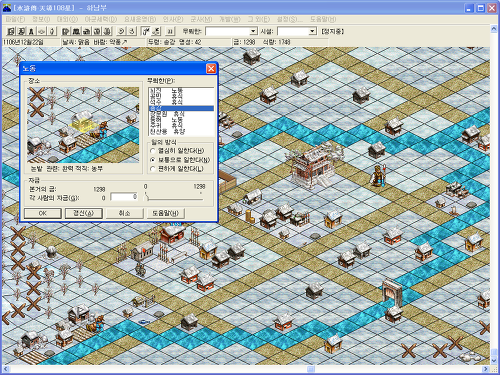Open the 아군세력(D) menu

tap(101, 19)
